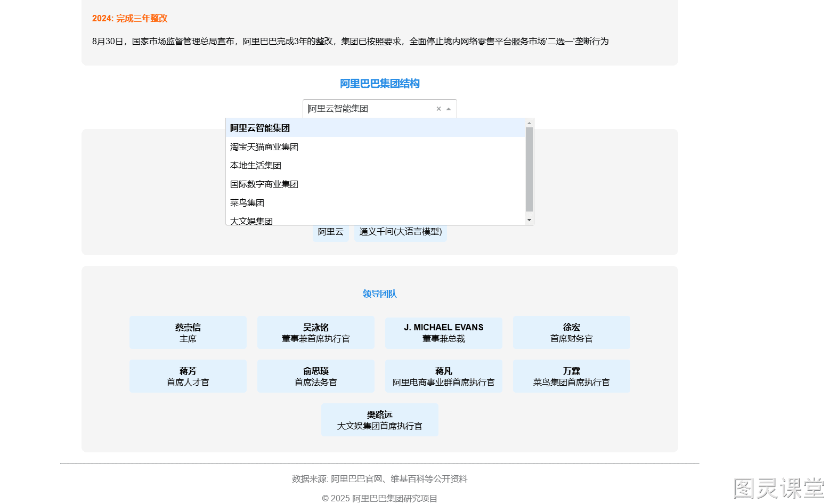Click the 8月30日 rectification paragraph
This screenshot has height=504, width=829.
coord(351,42)
